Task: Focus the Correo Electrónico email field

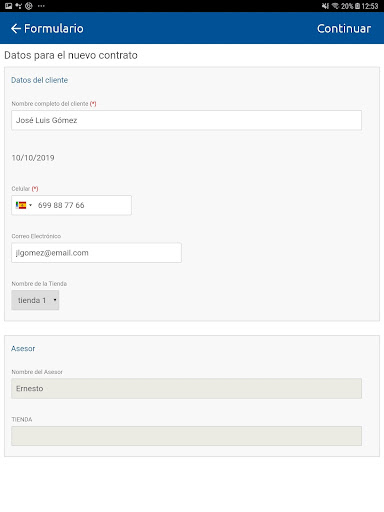Action: coord(96,253)
